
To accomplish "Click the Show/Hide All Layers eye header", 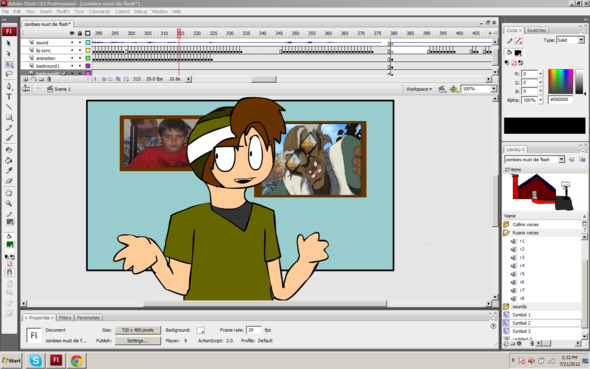I will (72, 33).
